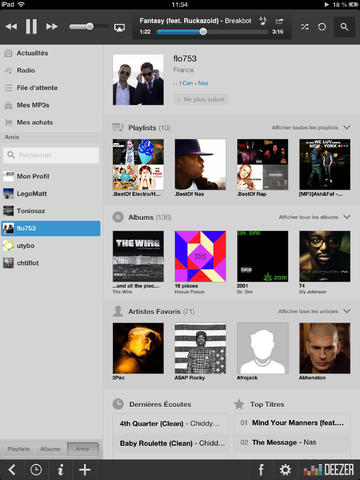
Task: Click the 'I Can - Nas' link
Action: (x=193, y=83)
